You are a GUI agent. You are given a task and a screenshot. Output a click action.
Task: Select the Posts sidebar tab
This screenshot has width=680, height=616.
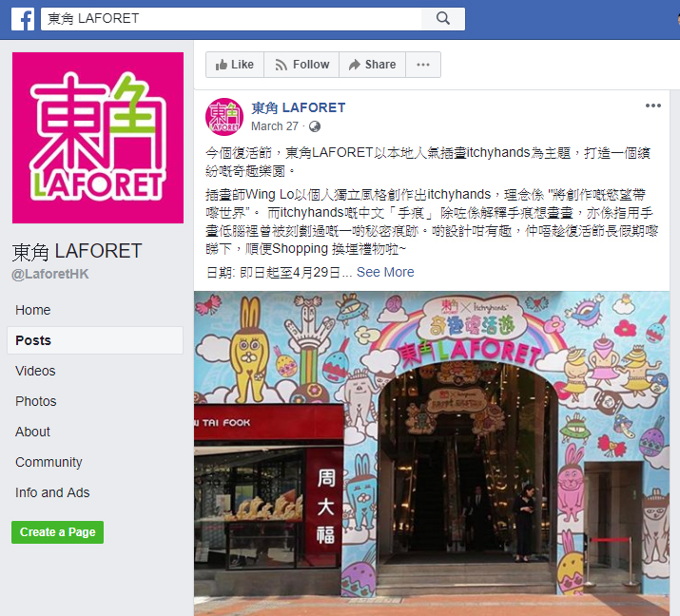pos(95,340)
